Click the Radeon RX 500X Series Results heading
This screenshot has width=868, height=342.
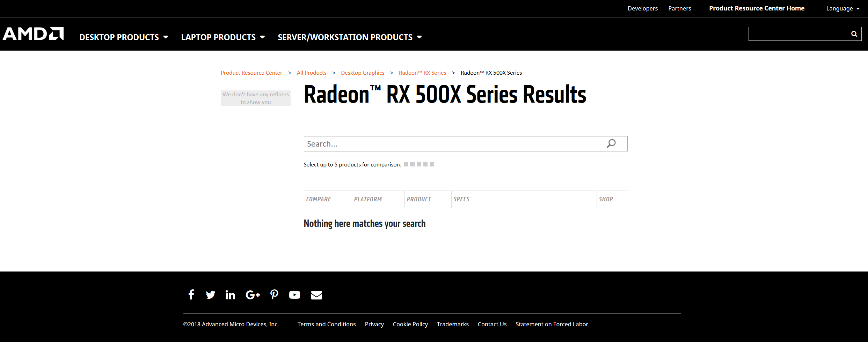[445, 95]
